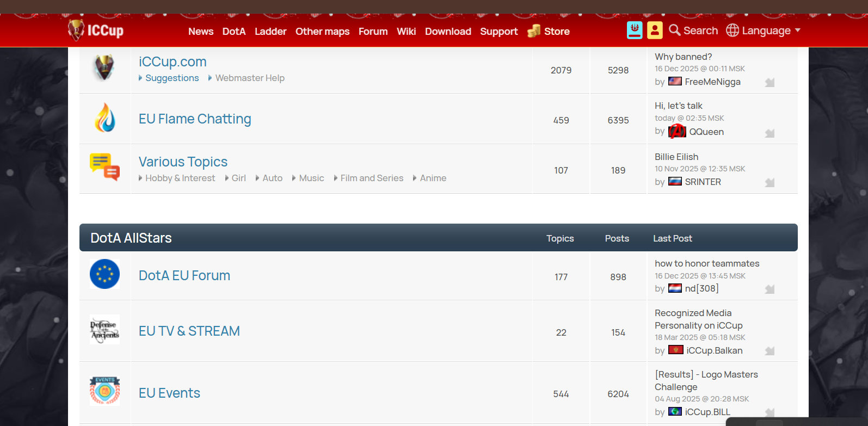Open the EU Flame Chatting forum

click(195, 119)
